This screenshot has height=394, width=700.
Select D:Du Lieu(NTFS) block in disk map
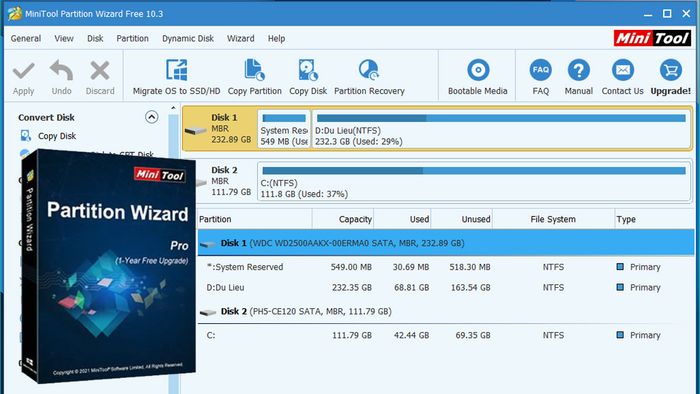tap(501, 130)
